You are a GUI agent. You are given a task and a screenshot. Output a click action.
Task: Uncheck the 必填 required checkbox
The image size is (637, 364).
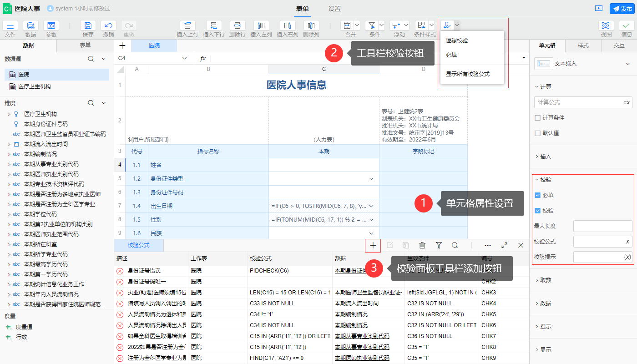(538, 195)
